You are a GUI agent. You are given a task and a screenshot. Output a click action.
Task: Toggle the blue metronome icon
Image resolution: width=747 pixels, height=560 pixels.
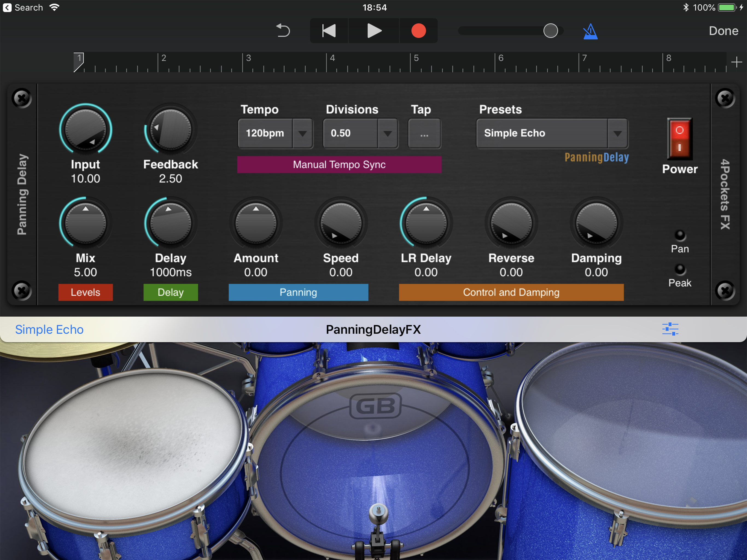(x=590, y=31)
